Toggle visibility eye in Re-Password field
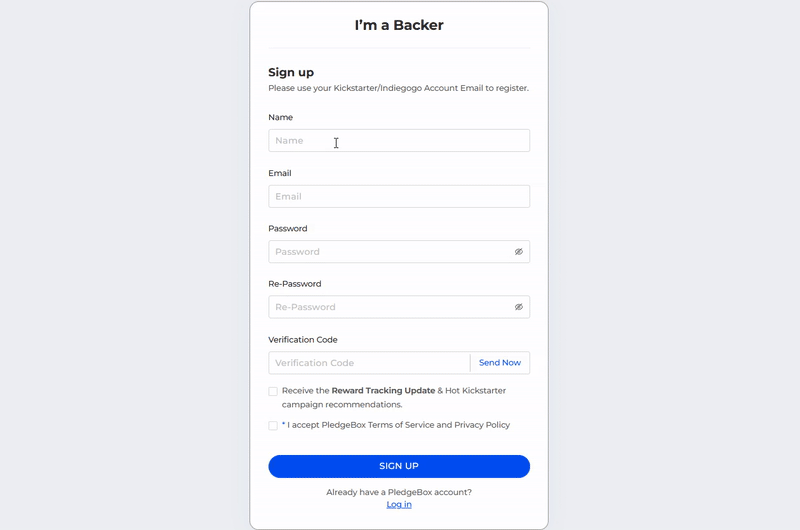Screen dimensions: 800x530 [x=518, y=307]
